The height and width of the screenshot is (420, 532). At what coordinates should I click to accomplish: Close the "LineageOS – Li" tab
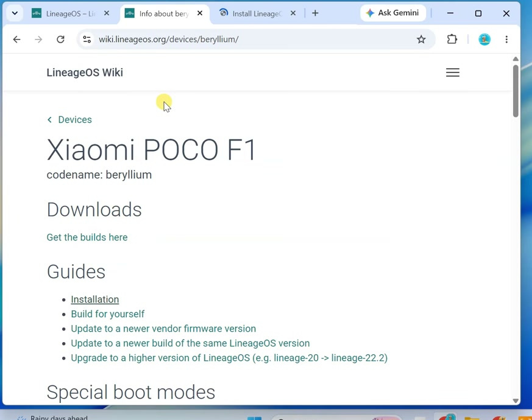coord(107,13)
